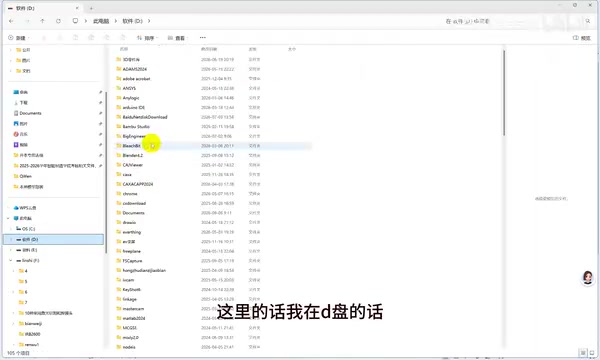This screenshot has width=600, height=360.
Task: Select the KeyShot6 folder icon
Action: pos(119,289)
